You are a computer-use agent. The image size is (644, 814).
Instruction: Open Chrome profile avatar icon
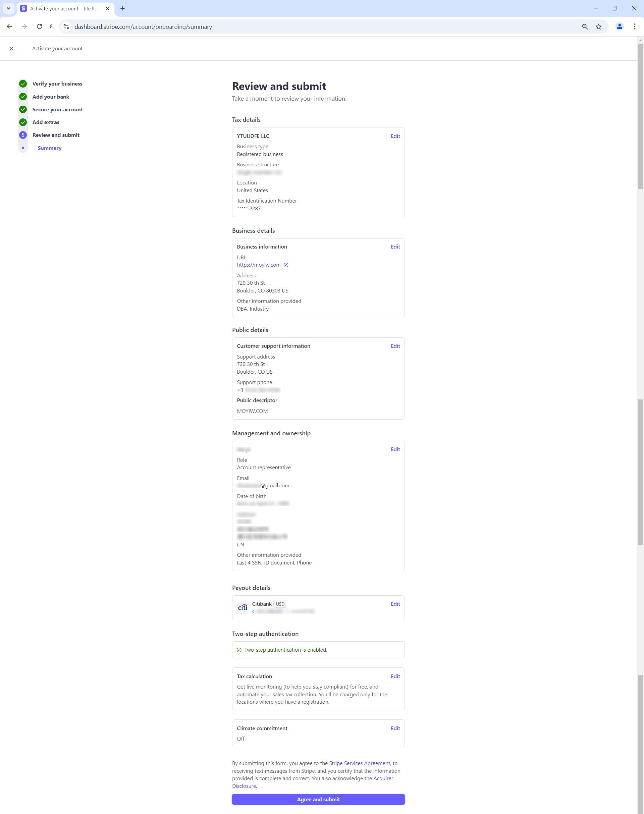click(619, 26)
